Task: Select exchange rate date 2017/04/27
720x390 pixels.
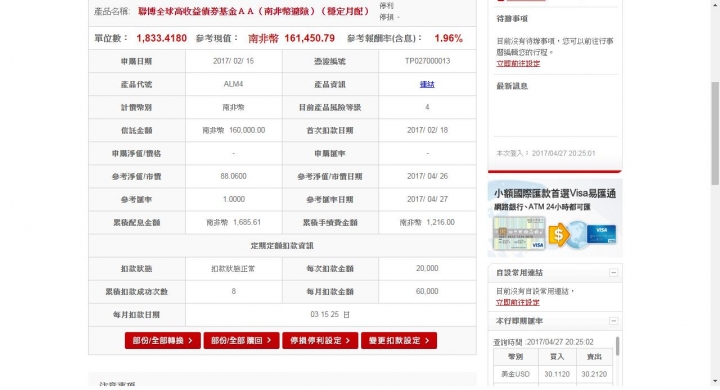Action: pyautogui.click(x=428, y=199)
